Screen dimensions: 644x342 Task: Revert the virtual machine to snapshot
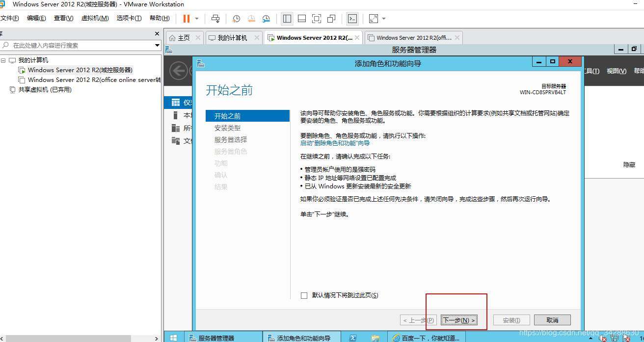pos(251,19)
